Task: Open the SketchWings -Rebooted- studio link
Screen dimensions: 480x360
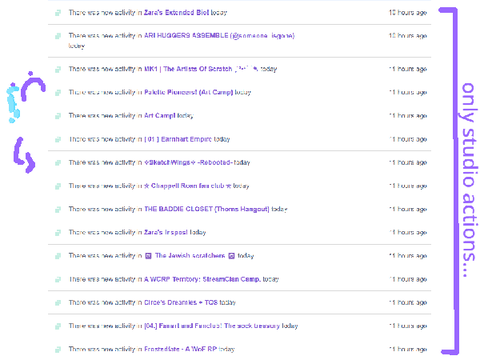Action: pos(188,162)
